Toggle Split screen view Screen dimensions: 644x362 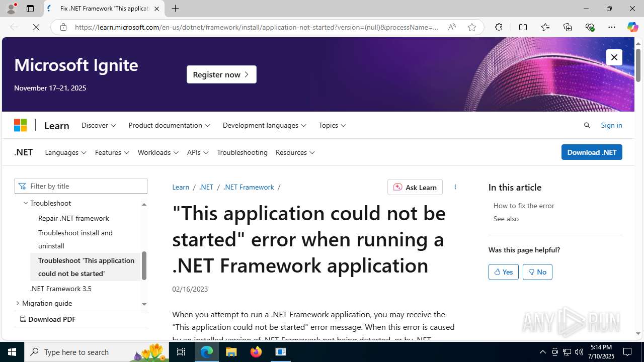tap(523, 27)
